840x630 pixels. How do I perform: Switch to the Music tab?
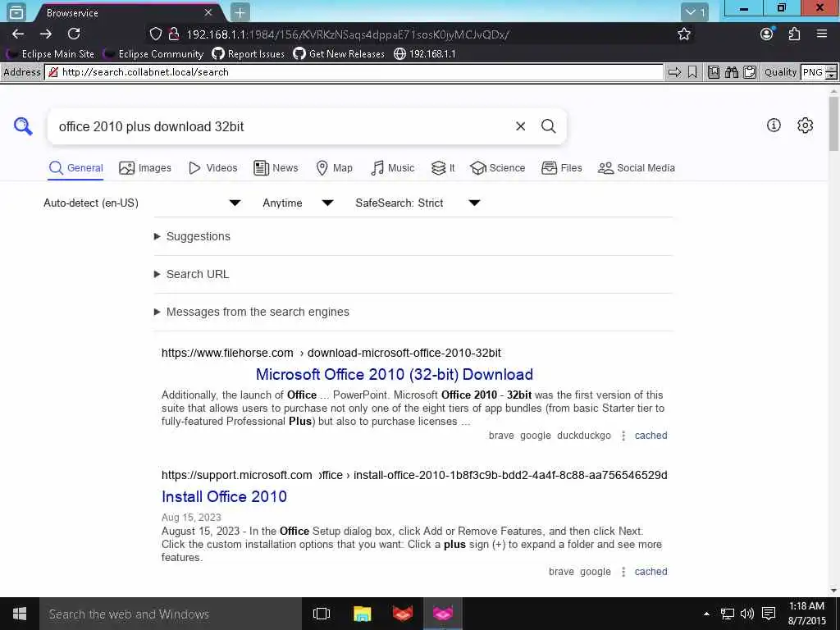pos(393,168)
